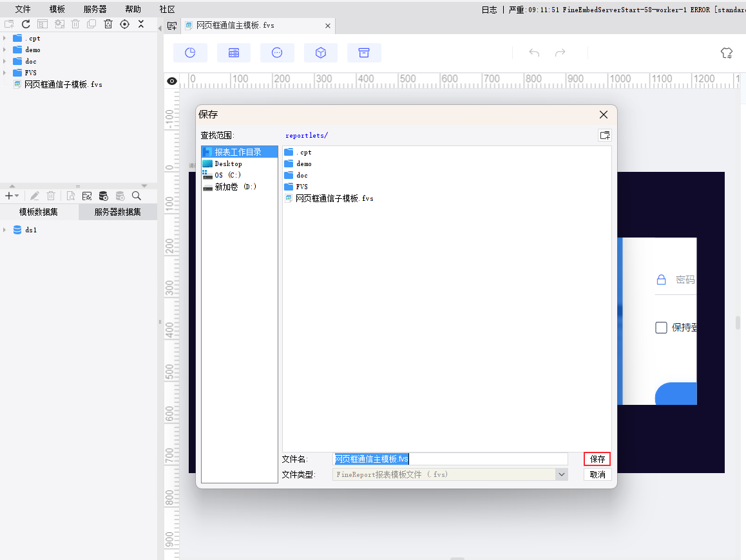This screenshot has height=560, width=746.
Task: Select 报表工作目录 in location list
Action: (239, 152)
